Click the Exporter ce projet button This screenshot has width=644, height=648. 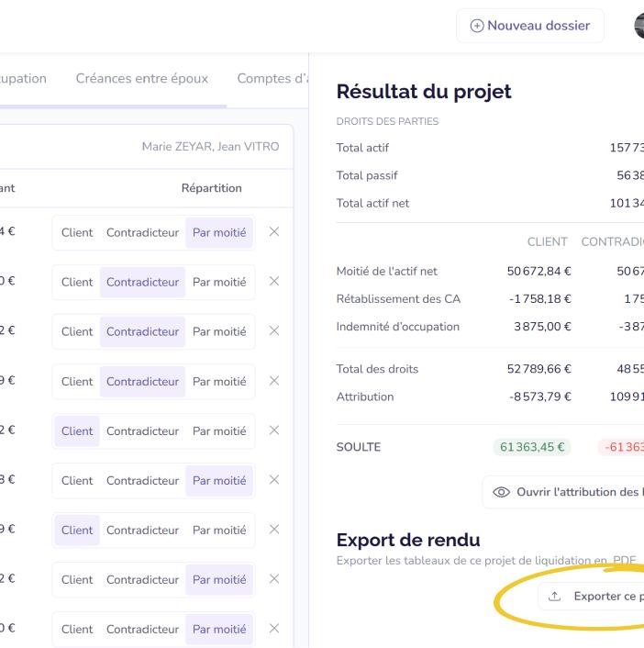click(591, 597)
